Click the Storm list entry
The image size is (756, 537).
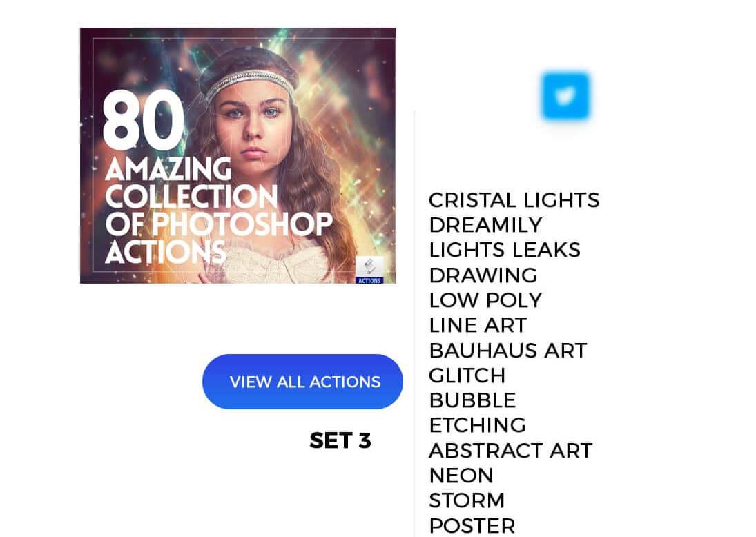coord(467,501)
